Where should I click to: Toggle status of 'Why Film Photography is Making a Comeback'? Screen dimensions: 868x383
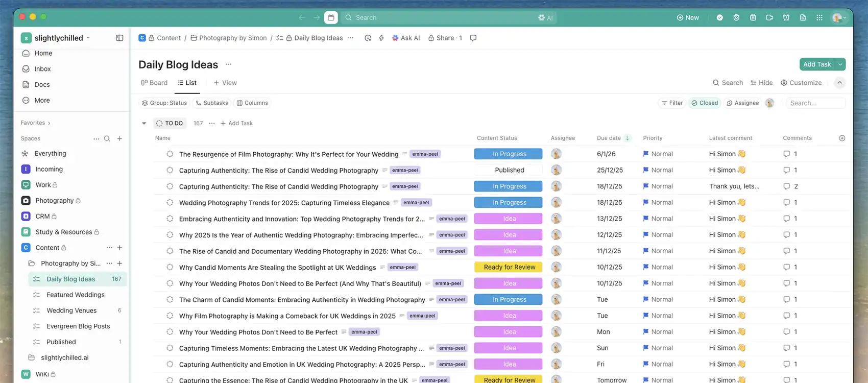pyautogui.click(x=170, y=316)
